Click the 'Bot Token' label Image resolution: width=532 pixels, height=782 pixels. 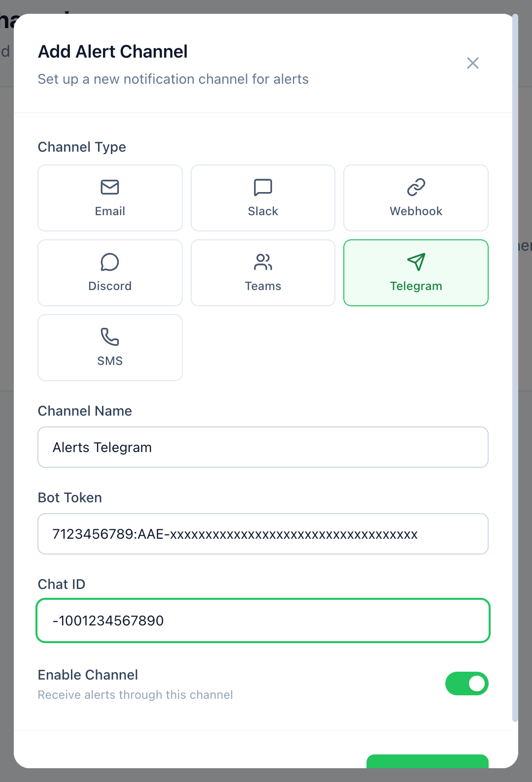pos(70,497)
